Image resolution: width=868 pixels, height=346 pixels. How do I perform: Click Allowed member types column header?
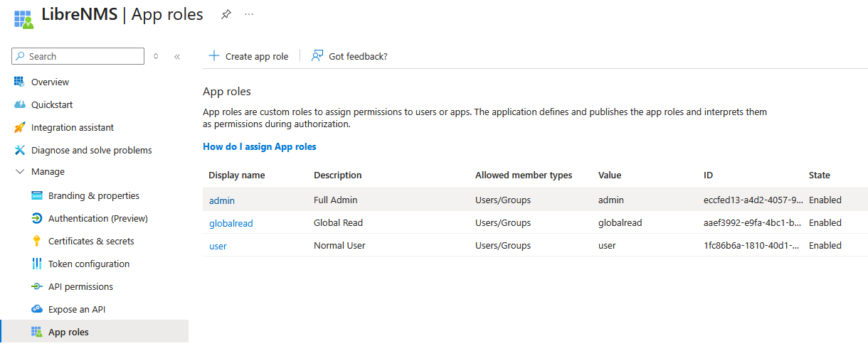[x=524, y=175]
